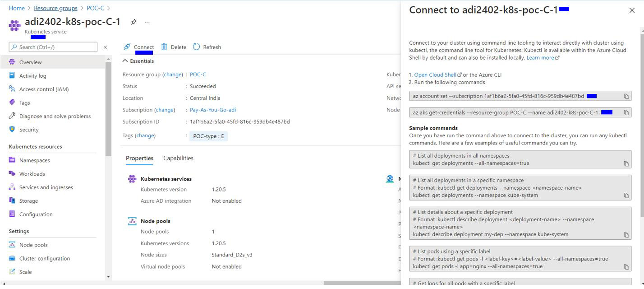
Task: Open the Workloads resource page
Action: click(32, 174)
